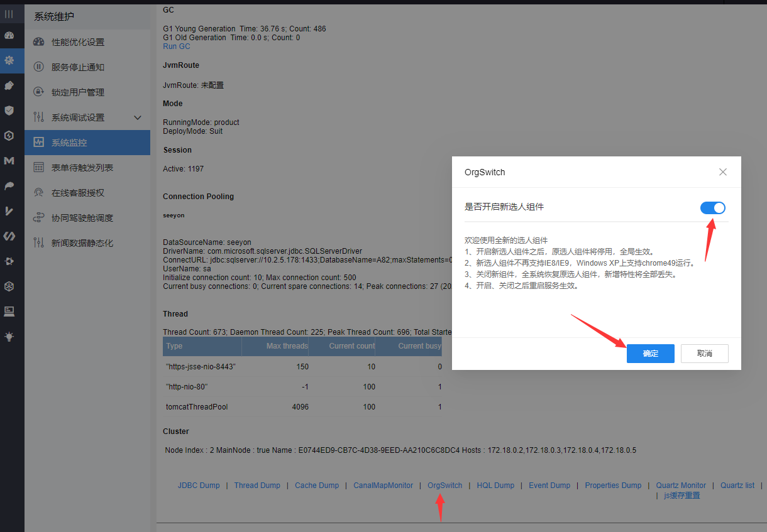Image resolution: width=767 pixels, height=532 pixels.
Task: Open the CanalMapMonitor link
Action: coord(383,486)
